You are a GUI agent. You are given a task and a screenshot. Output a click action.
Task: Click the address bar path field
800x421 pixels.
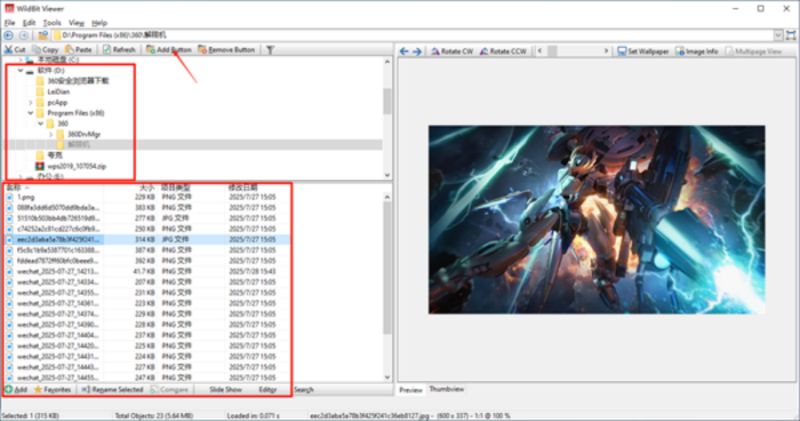413,35
